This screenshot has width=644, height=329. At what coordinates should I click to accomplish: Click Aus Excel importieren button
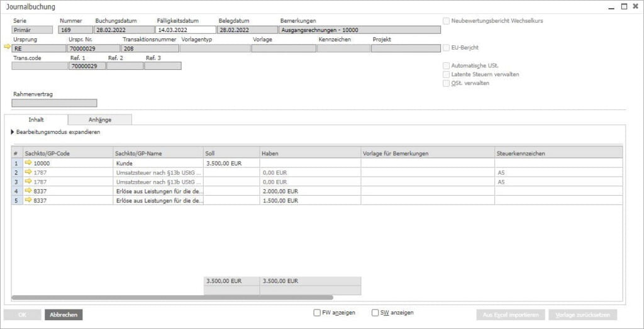(x=510, y=315)
